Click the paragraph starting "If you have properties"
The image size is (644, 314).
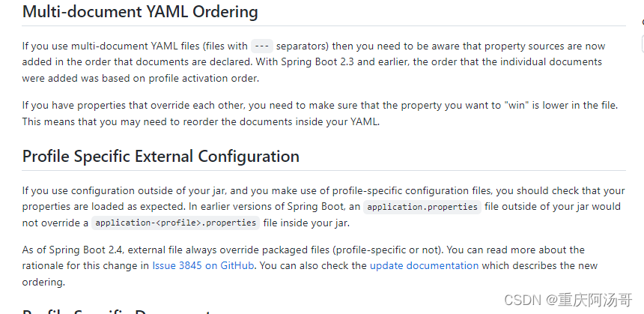click(320, 113)
